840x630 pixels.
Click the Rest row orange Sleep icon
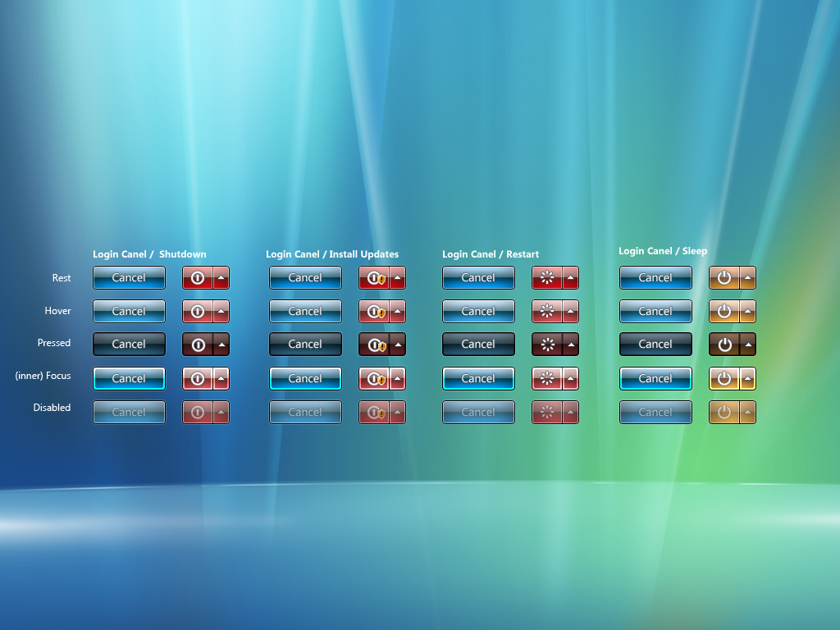click(724, 277)
